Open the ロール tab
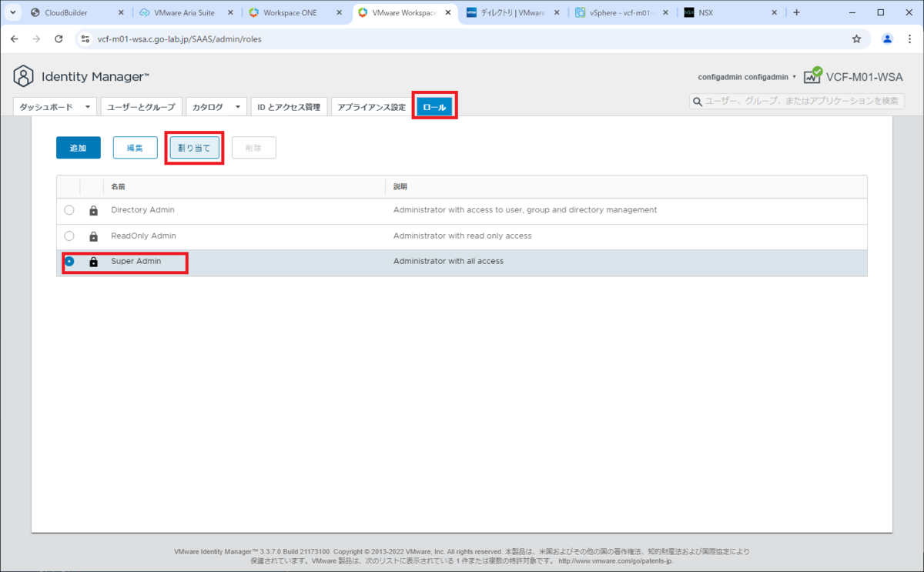Screen dimensions: 924x572 coord(434,107)
